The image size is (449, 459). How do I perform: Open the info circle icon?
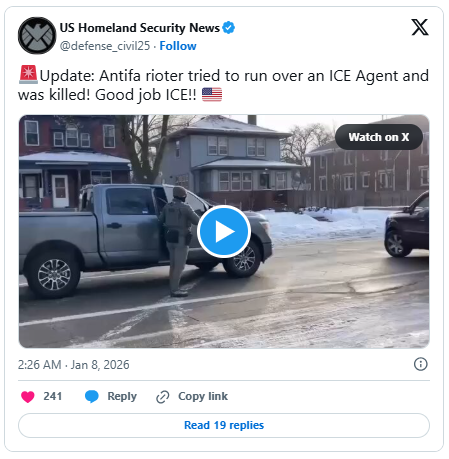(420, 364)
